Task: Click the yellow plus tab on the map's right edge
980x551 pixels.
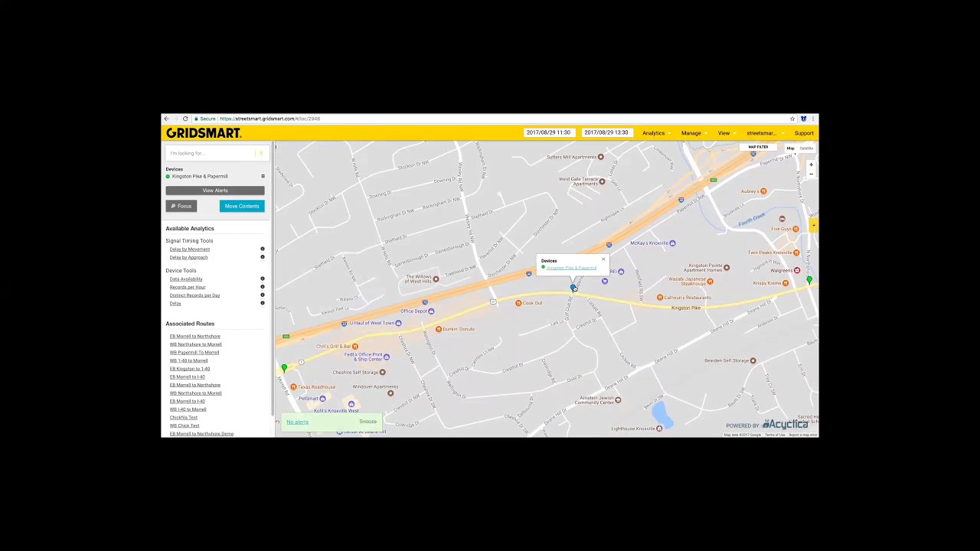Action: pos(815,225)
